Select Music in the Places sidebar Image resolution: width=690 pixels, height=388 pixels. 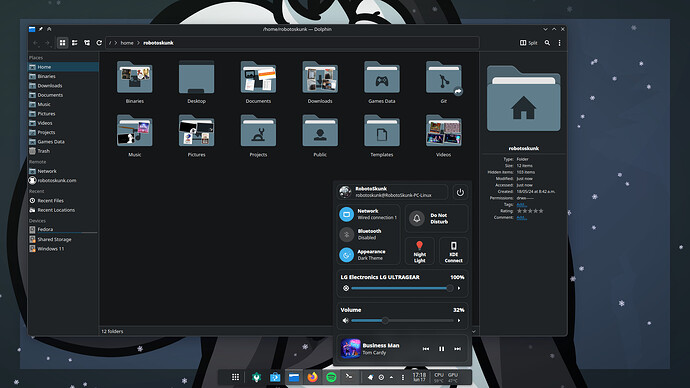(x=63, y=104)
